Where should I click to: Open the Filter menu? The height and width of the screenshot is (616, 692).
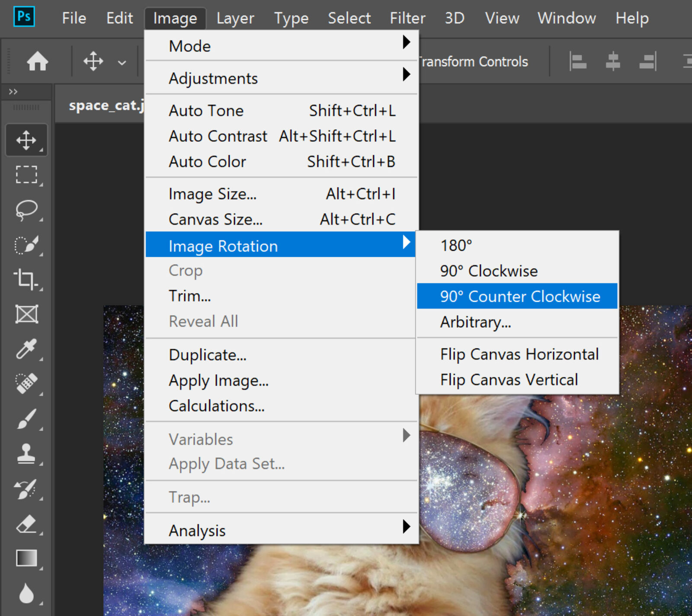point(408,18)
